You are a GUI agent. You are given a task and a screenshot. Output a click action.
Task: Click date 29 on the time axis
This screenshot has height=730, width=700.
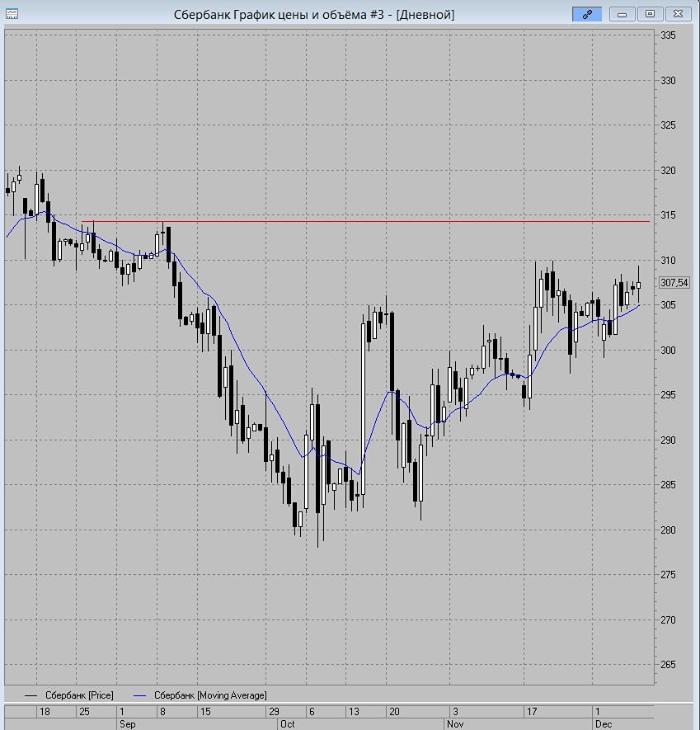click(274, 711)
